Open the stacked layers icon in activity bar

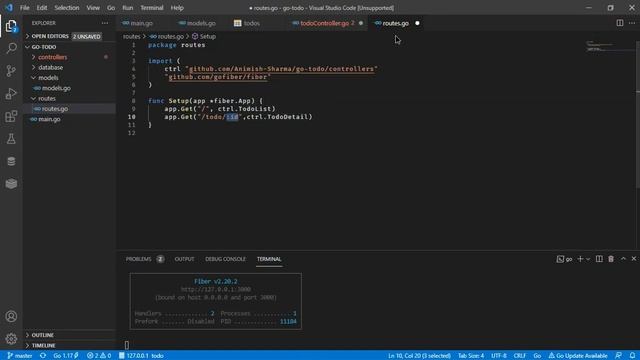tap(11, 184)
